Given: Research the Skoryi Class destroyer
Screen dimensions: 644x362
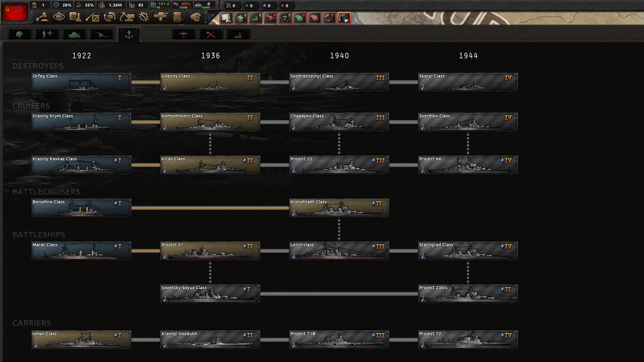Looking at the screenshot, I should click(468, 82).
